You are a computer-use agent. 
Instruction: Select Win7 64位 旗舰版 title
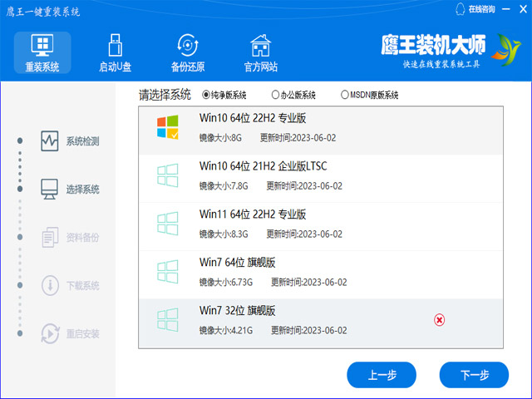(238, 263)
